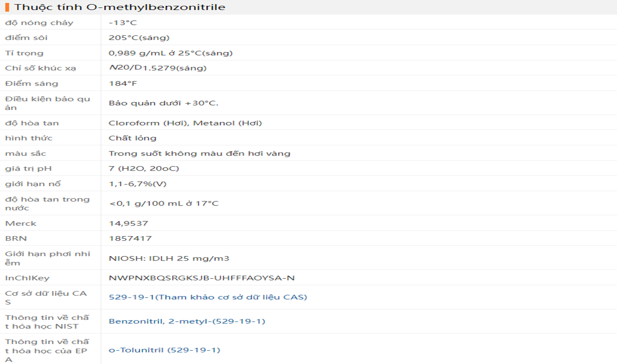Click the Thuộc tính O-methylbenzonitrile heading
This screenshot has height=364, width=617.
point(120,7)
